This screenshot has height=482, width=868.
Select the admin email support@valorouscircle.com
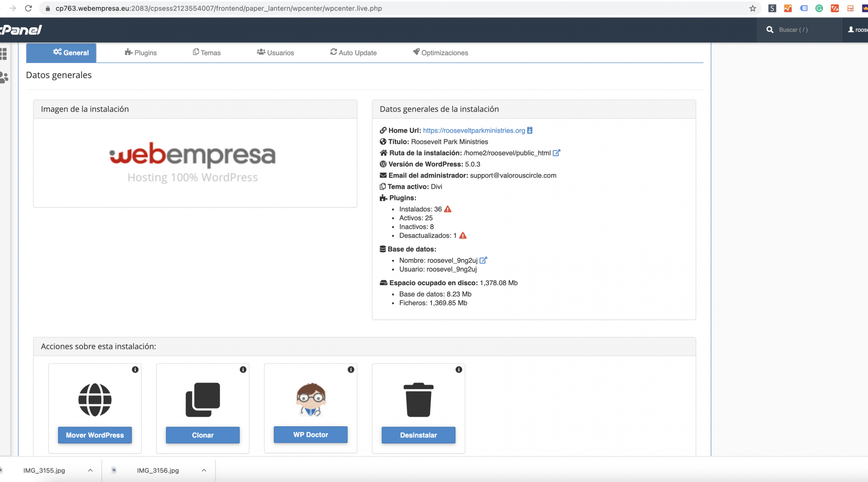click(513, 175)
